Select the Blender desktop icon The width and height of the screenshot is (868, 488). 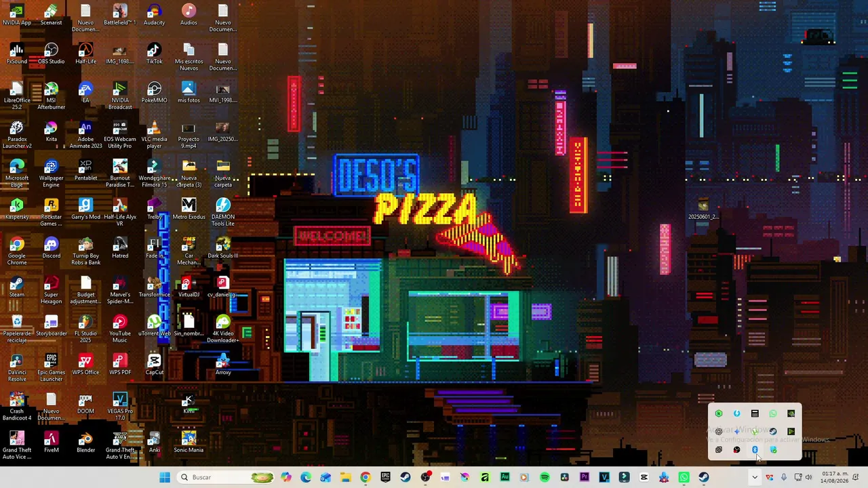click(x=85, y=443)
